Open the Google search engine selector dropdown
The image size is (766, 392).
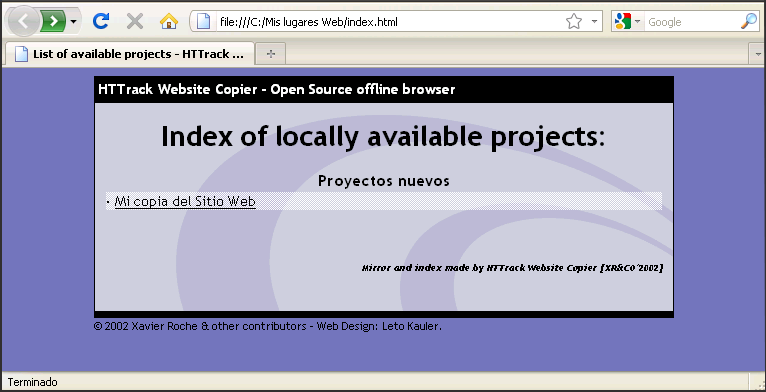pyautogui.click(x=628, y=22)
